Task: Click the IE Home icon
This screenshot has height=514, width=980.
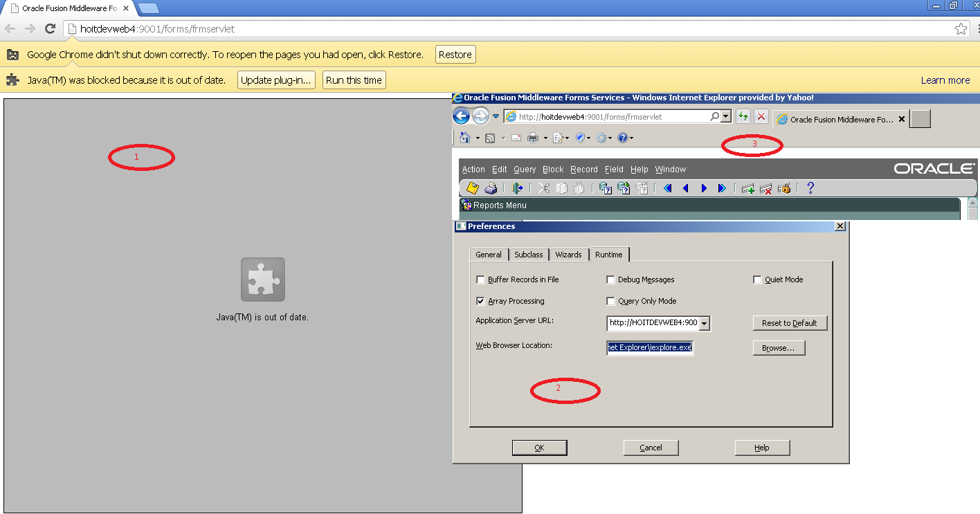Action: [466, 138]
